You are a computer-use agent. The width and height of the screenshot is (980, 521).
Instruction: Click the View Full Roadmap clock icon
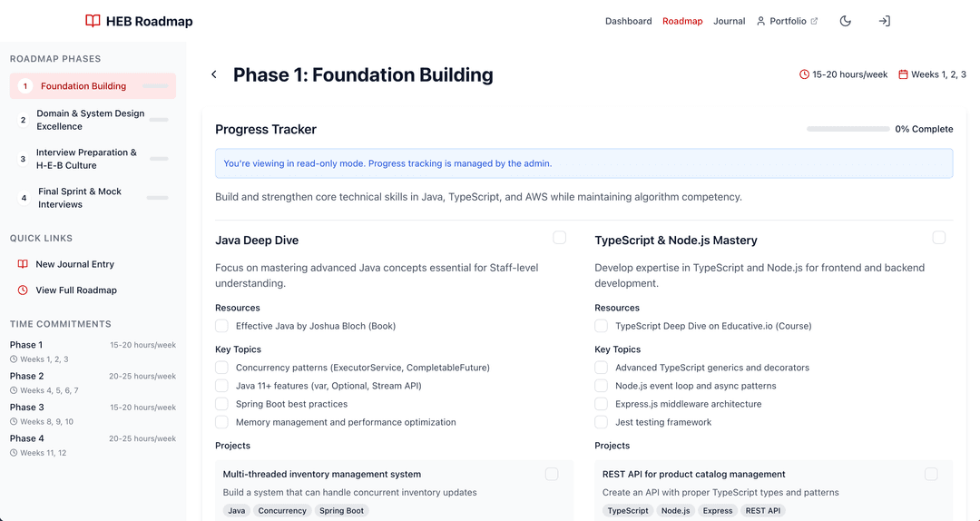[23, 290]
